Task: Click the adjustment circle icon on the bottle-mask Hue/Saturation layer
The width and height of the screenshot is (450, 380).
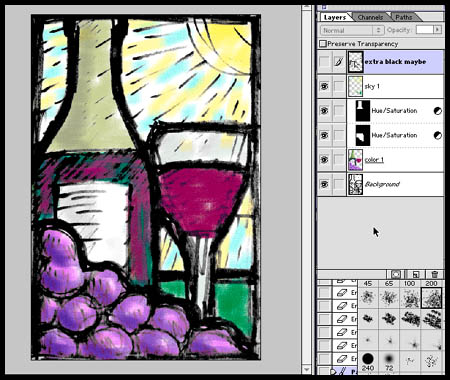Action: [x=438, y=111]
